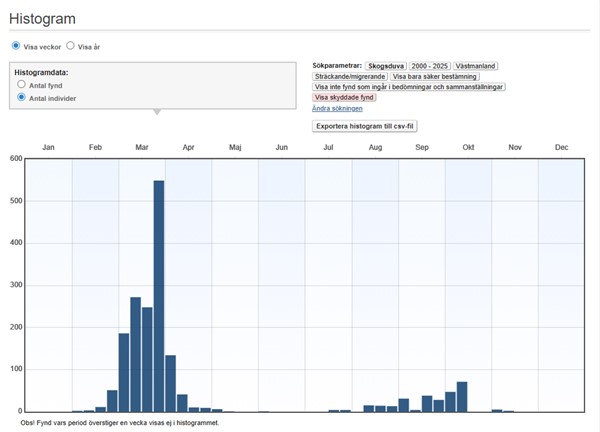Click the 'Mar' month label on the axis
Image resolution: width=600 pixels, height=432 pixels.
[142, 147]
